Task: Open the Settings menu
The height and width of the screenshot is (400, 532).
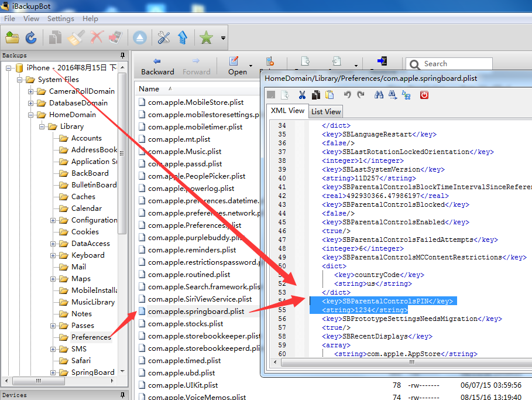Action: point(60,19)
